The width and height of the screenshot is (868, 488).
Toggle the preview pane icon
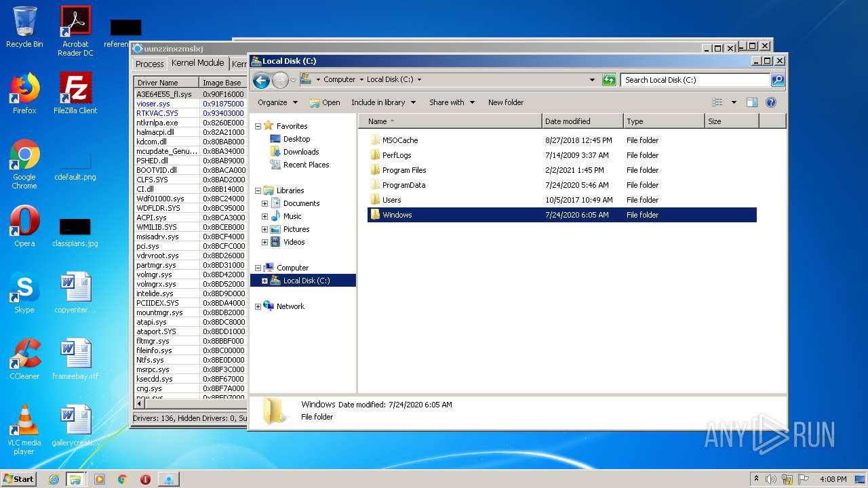click(x=751, y=102)
